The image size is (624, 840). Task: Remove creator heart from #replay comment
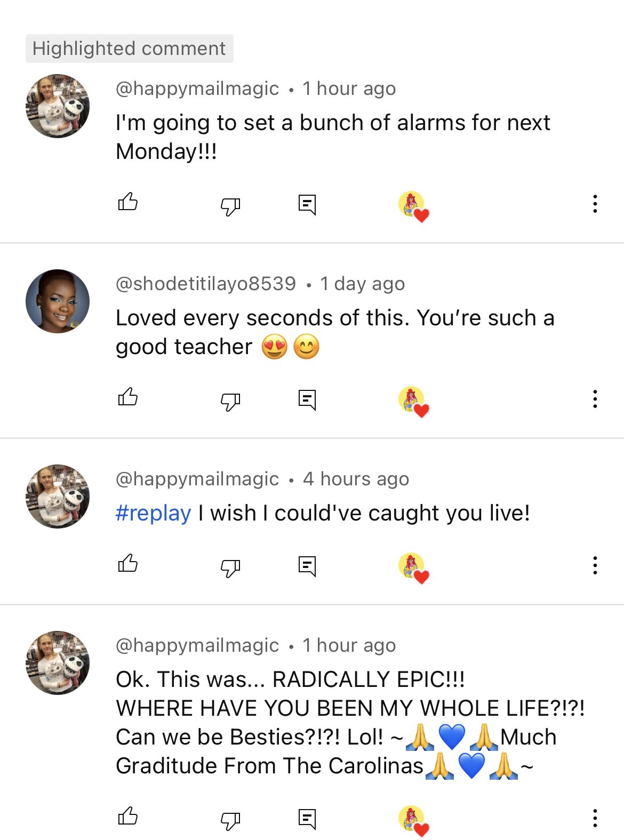click(x=413, y=568)
